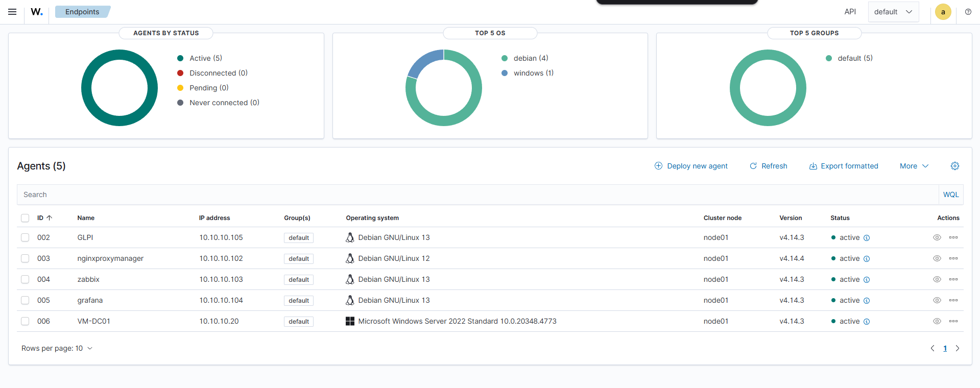The height and width of the screenshot is (388, 980).
Task: View details eye icon for zabbix
Action: [x=937, y=279]
